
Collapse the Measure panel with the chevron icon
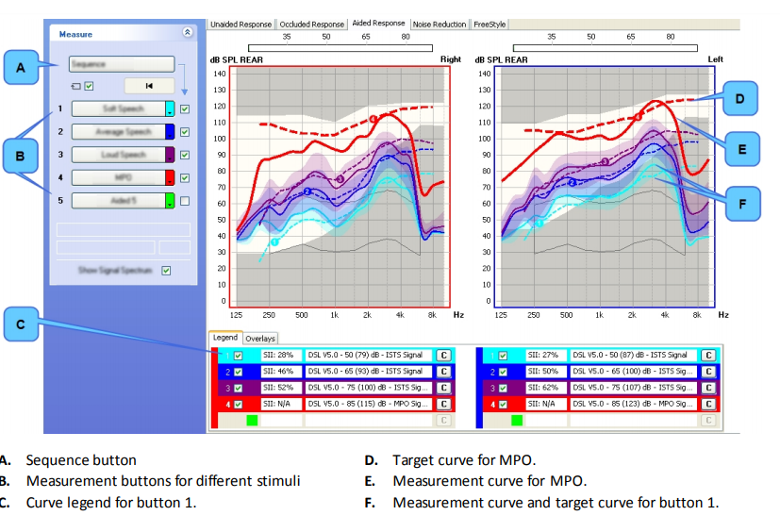[x=188, y=32]
